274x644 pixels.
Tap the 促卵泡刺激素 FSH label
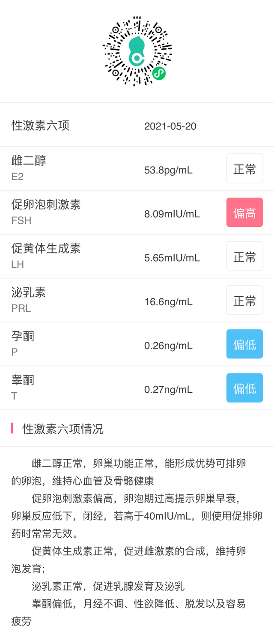46,212
